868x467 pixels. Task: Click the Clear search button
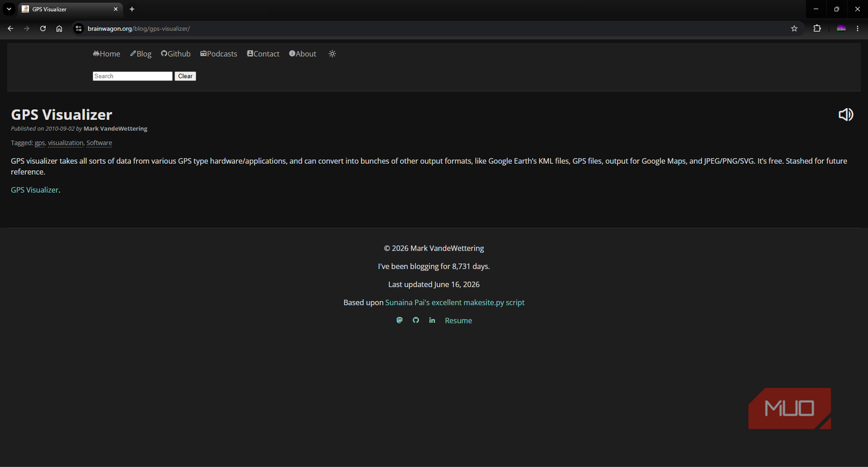(185, 76)
